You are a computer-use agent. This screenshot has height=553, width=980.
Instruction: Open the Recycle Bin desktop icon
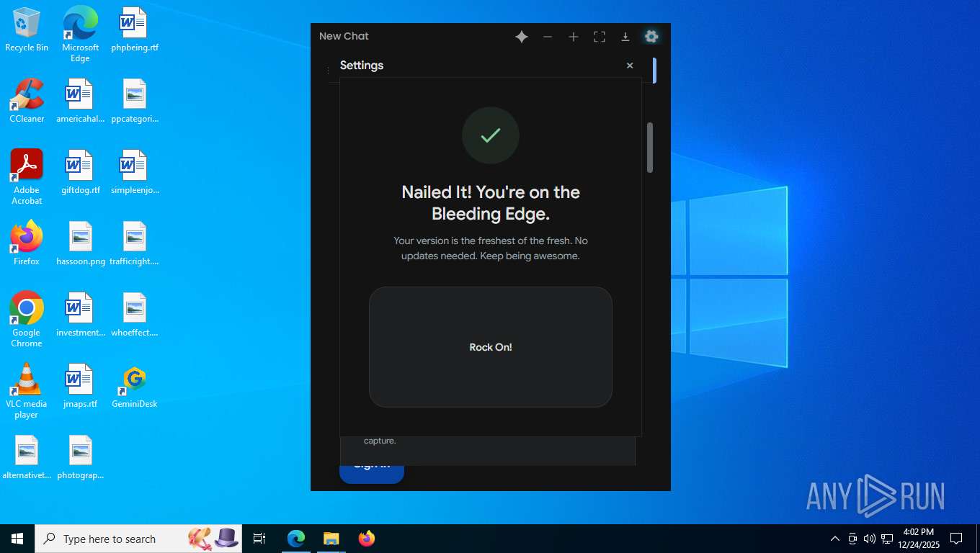pyautogui.click(x=27, y=30)
